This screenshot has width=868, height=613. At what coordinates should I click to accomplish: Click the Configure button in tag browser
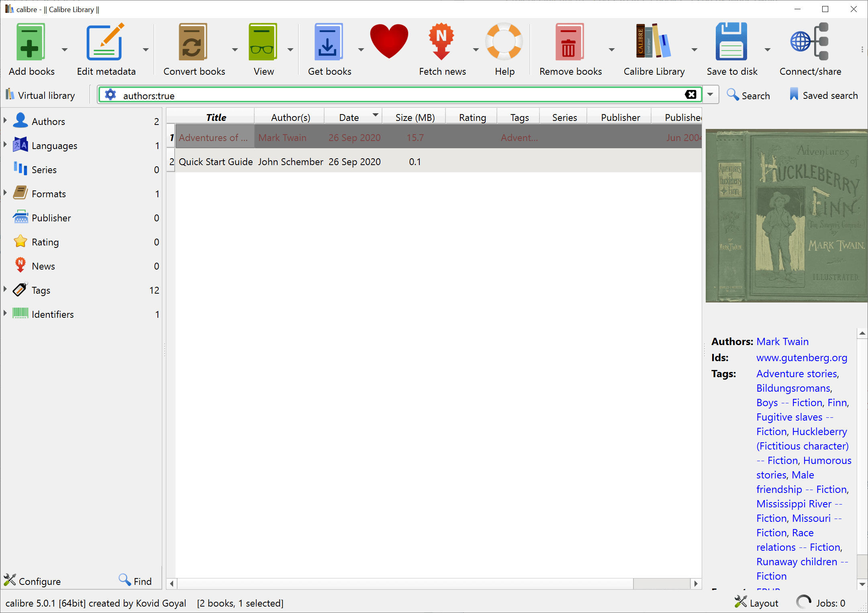coord(33,581)
